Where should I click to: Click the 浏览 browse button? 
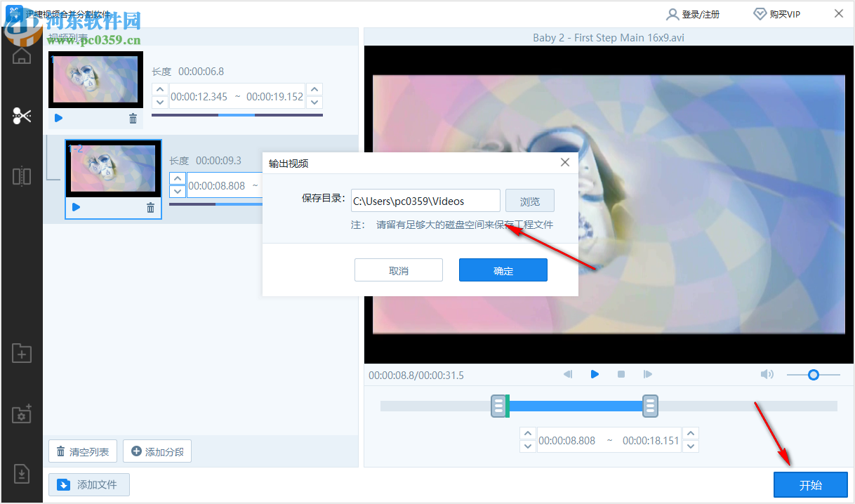pos(530,201)
